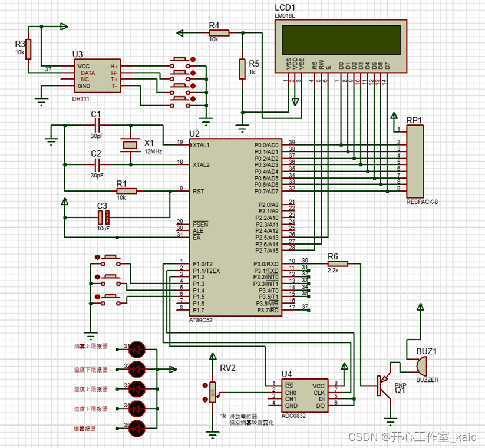
Task: Click the RV2 reference designator
Action: (x=227, y=368)
